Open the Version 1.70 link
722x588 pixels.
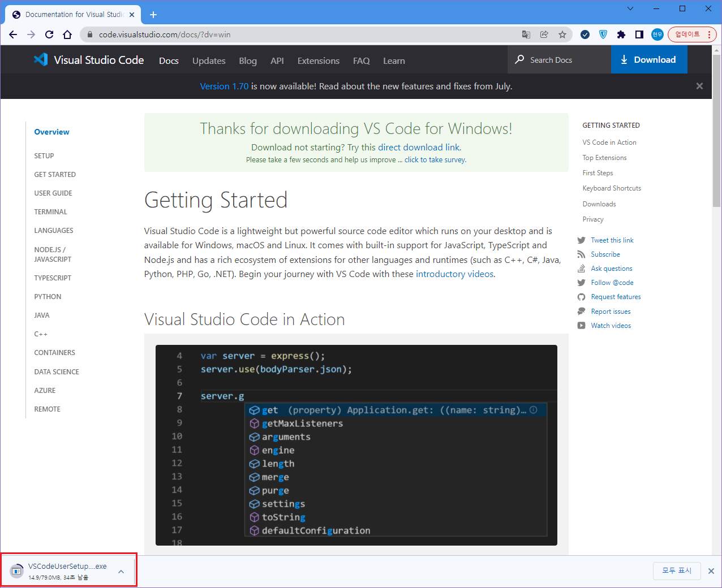(224, 86)
